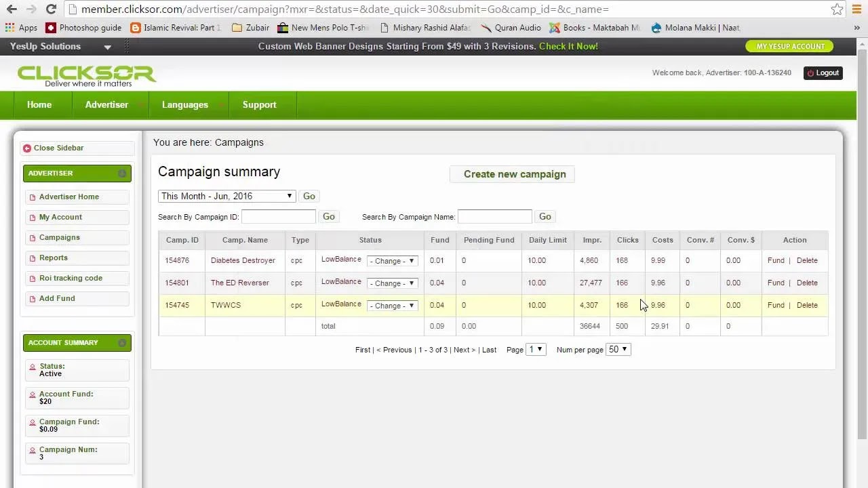
Task: Click Go next to Campaign Name search
Action: click(x=545, y=216)
